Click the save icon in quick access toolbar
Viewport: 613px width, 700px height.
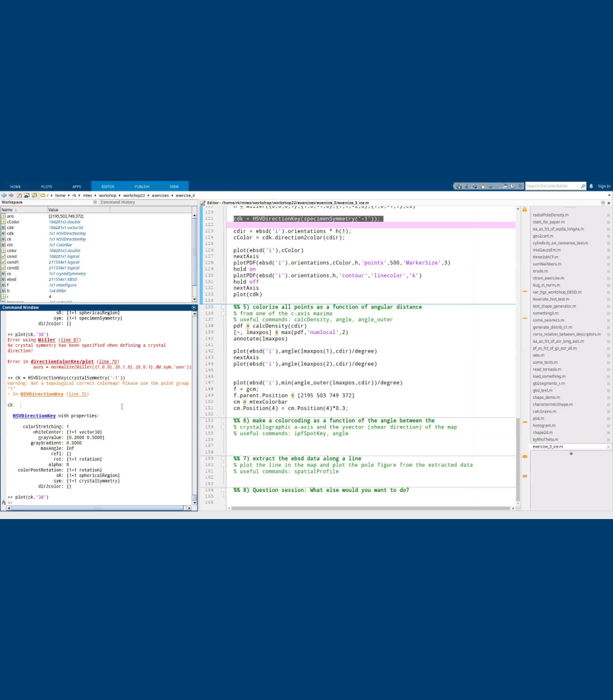tap(459, 186)
